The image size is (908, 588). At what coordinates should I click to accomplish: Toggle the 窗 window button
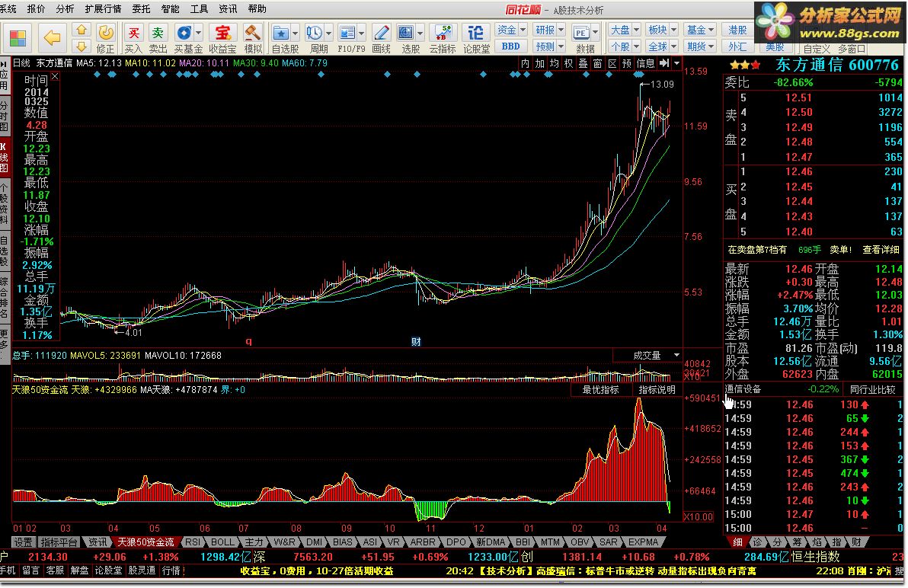[598, 63]
